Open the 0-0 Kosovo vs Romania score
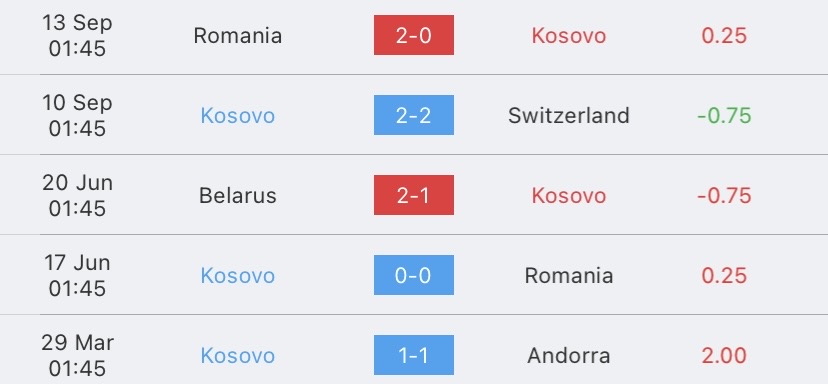 pyautogui.click(x=413, y=275)
